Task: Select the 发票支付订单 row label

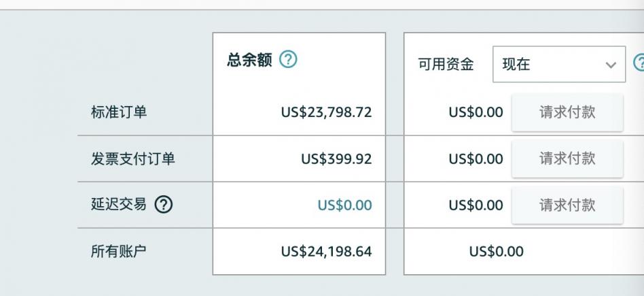Action: (x=132, y=159)
